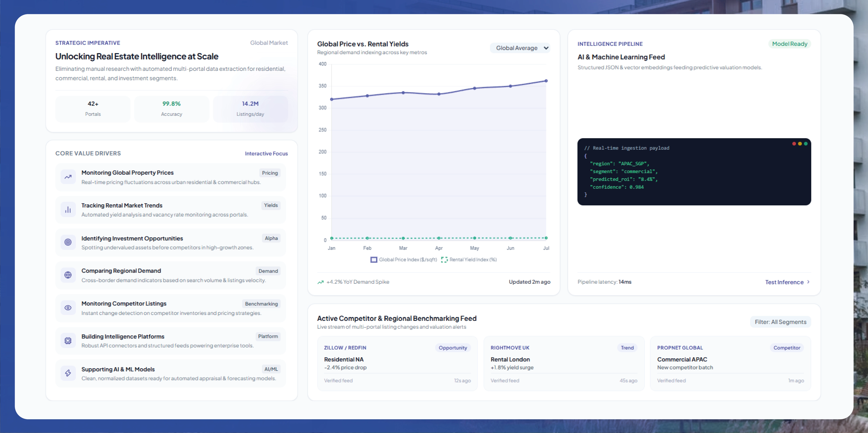Toggle the Global Price Index legend box

[x=374, y=260]
